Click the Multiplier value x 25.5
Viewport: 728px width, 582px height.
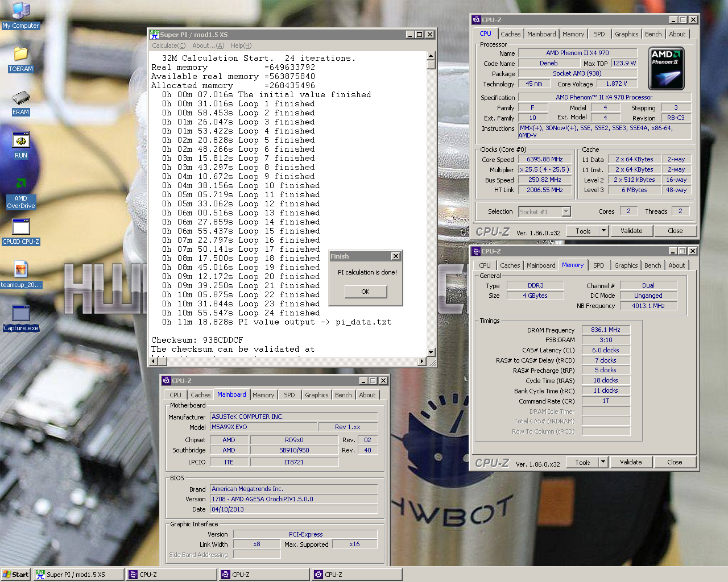tap(545, 169)
